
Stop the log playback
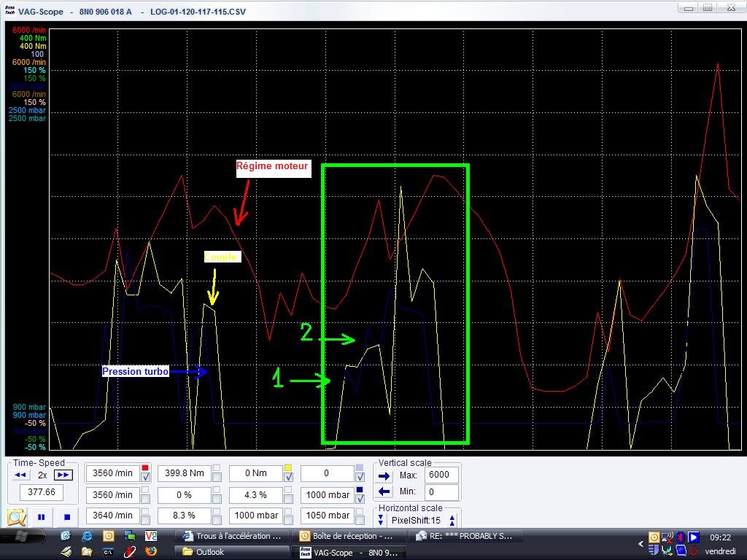click(66, 517)
